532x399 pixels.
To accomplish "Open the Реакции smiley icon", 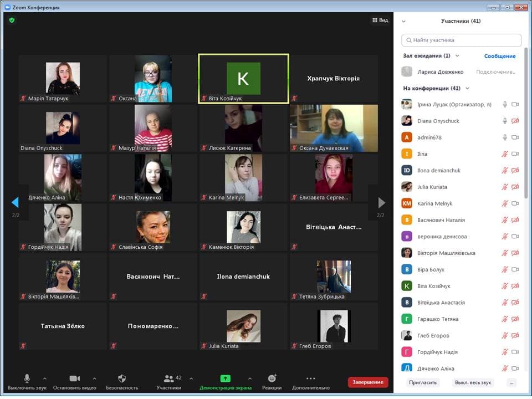I will [x=272, y=378].
